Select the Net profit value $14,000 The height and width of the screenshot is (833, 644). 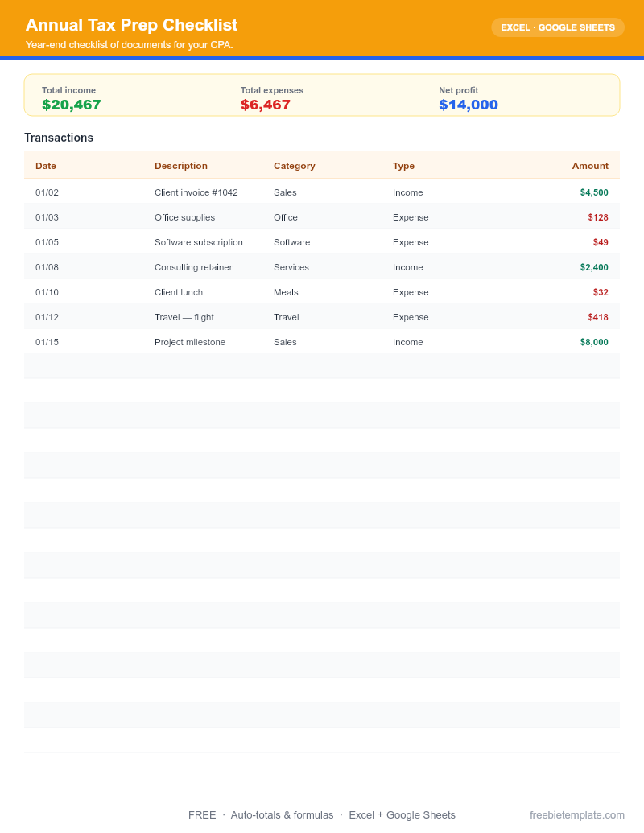point(469,105)
